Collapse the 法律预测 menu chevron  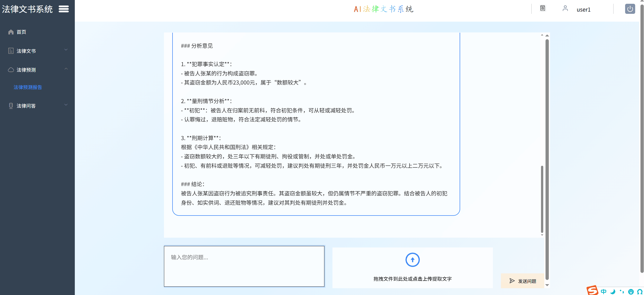pyautogui.click(x=66, y=69)
